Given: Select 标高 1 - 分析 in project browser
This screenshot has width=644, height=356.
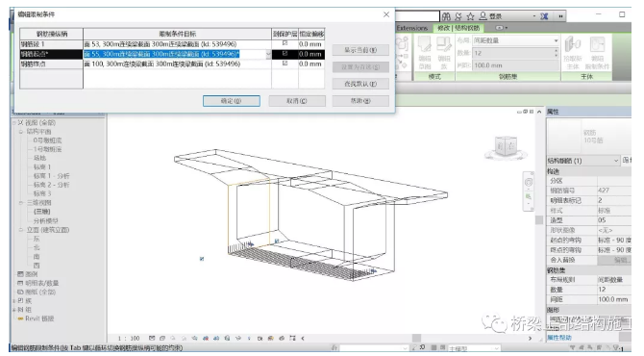Looking at the screenshot, I should pos(51,176).
